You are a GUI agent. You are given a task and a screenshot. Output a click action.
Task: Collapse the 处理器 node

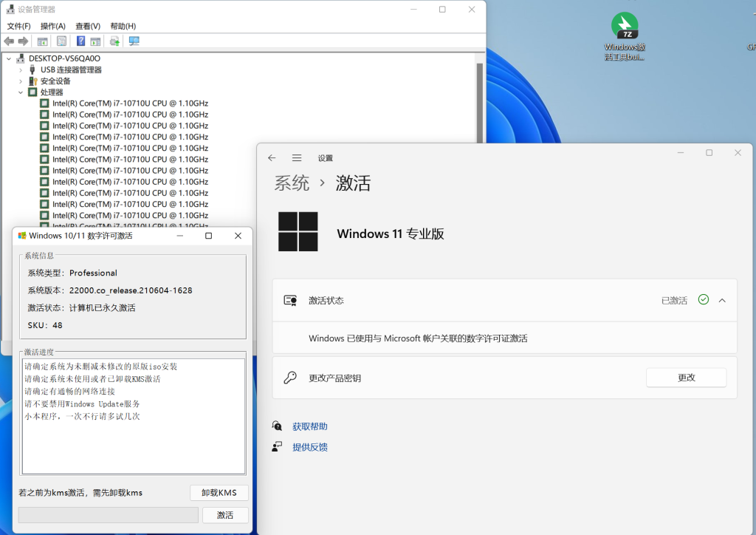[x=21, y=92]
